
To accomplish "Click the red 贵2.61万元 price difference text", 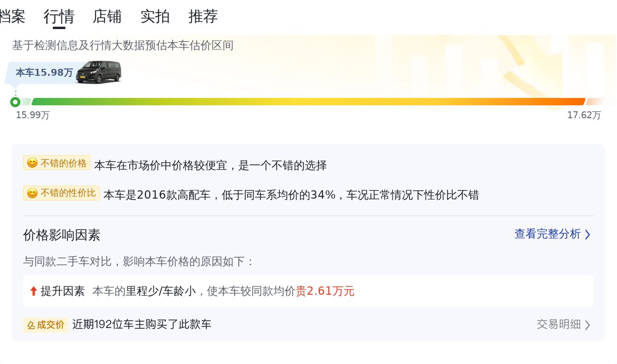I will 325,291.
